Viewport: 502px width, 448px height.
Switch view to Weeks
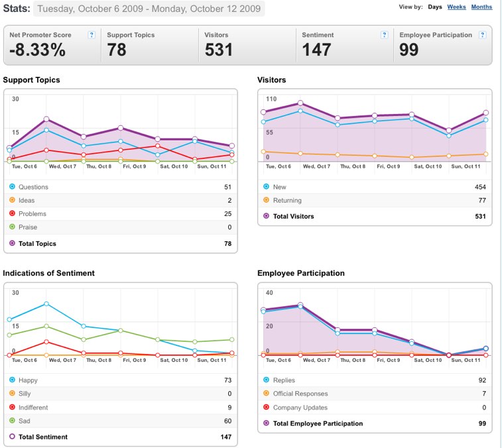(x=456, y=7)
